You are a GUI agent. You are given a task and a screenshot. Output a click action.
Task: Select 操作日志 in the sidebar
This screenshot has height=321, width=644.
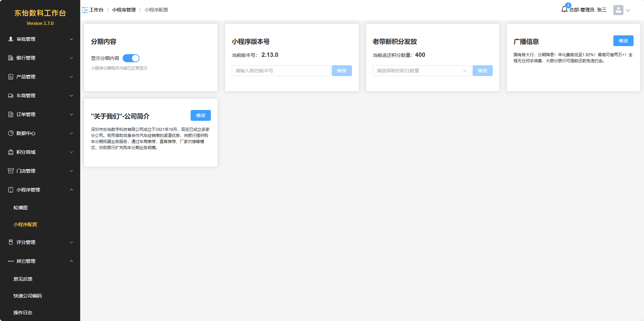(23, 313)
